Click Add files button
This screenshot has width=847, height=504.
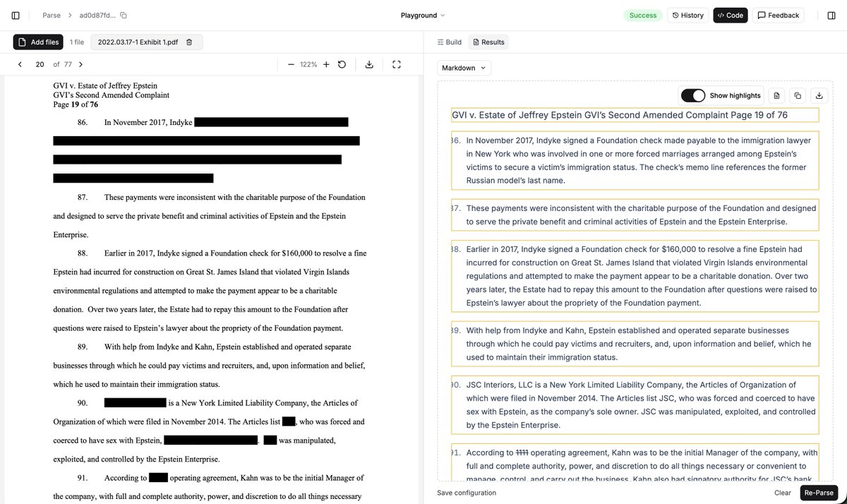click(38, 42)
